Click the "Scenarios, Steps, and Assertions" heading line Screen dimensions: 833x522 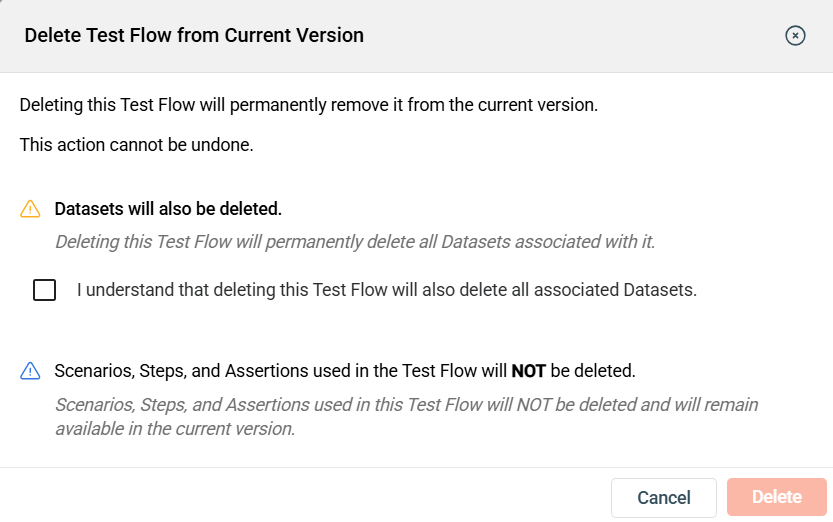280,371
